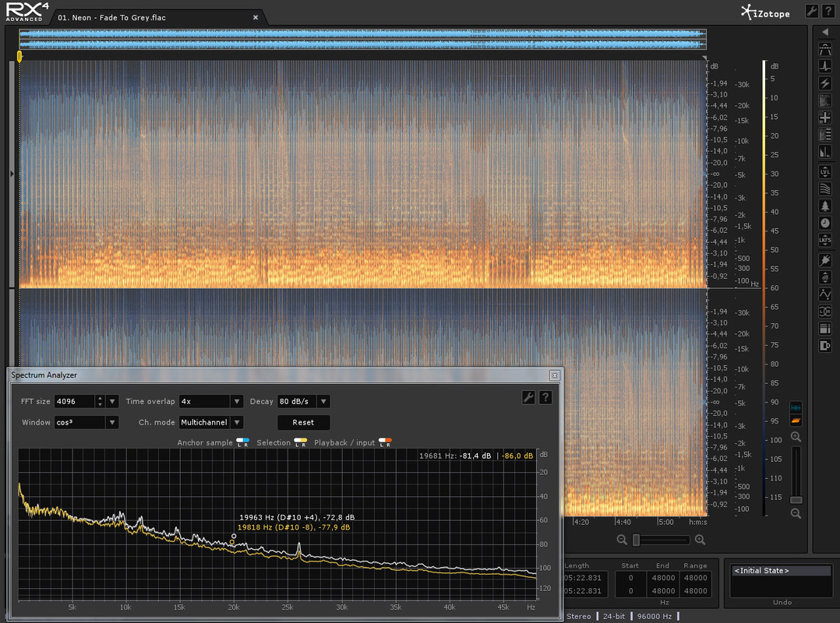This screenshot has width=840, height=623.
Task: Click the yellow playhead marker
Action: point(19,57)
